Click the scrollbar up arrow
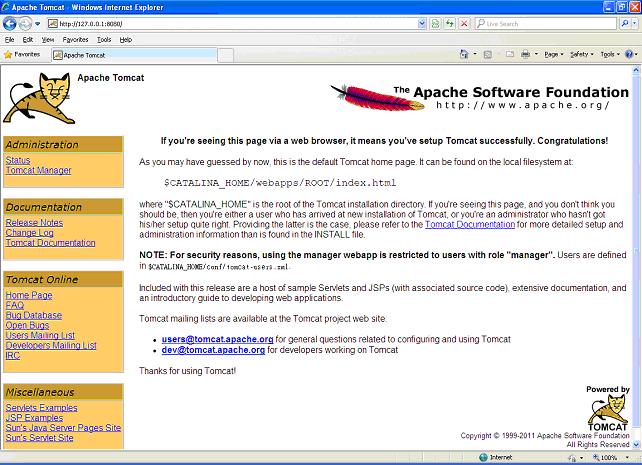The height and width of the screenshot is (465, 642). (x=636, y=70)
